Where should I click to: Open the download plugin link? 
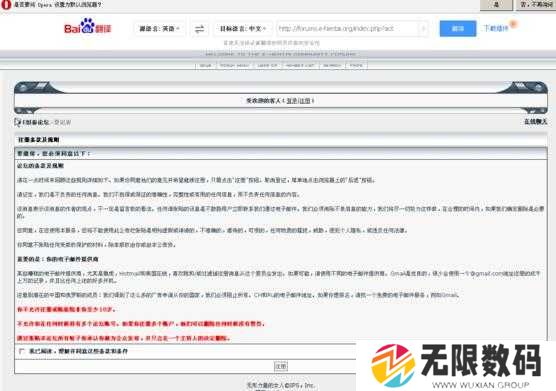point(496,28)
